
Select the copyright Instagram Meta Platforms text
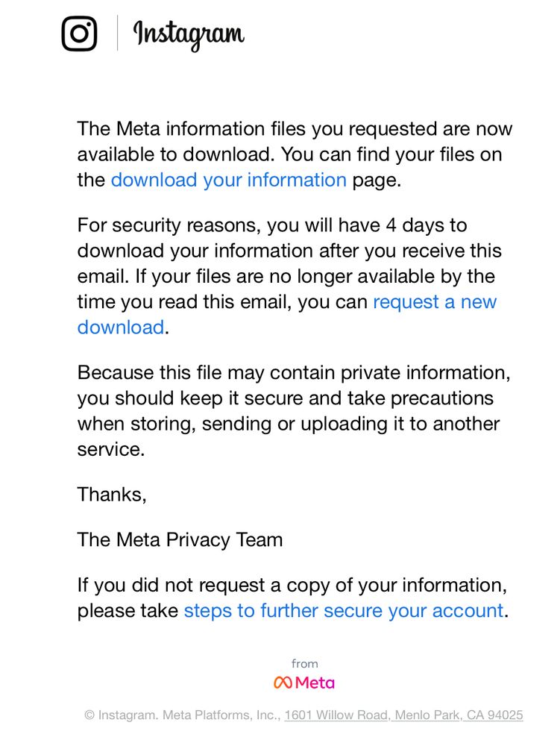[x=183, y=715]
